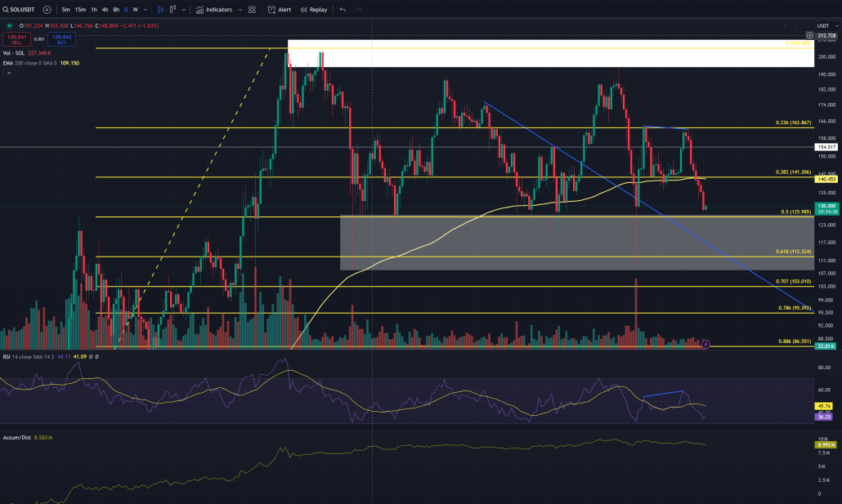Switch to the 5m timeframe
The width and height of the screenshot is (842, 504).
(x=65, y=10)
